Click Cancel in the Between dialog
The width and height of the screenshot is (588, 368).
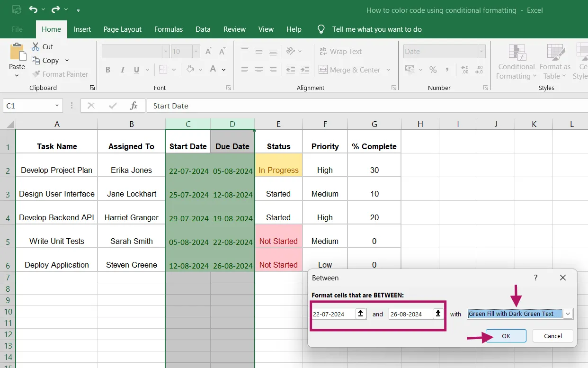tap(553, 336)
